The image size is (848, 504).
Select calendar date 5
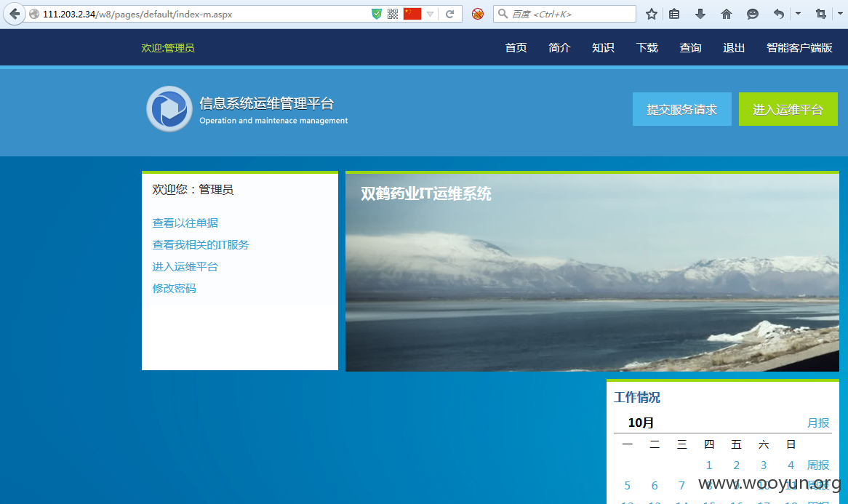tap(628, 486)
